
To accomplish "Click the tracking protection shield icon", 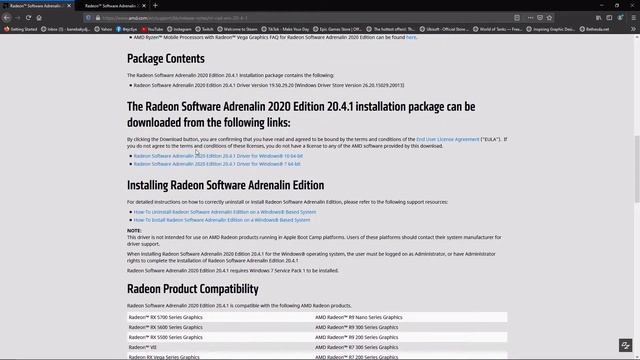I will click(x=88, y=18).
